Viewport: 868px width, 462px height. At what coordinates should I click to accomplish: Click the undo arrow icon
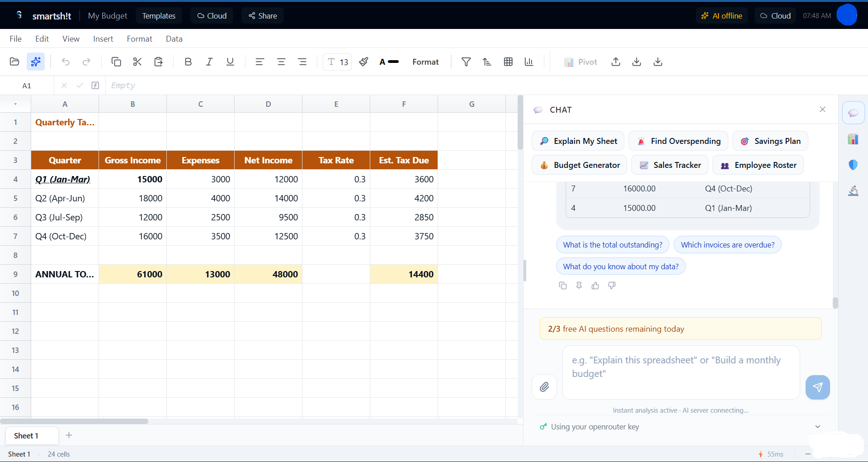pos(66,62)
